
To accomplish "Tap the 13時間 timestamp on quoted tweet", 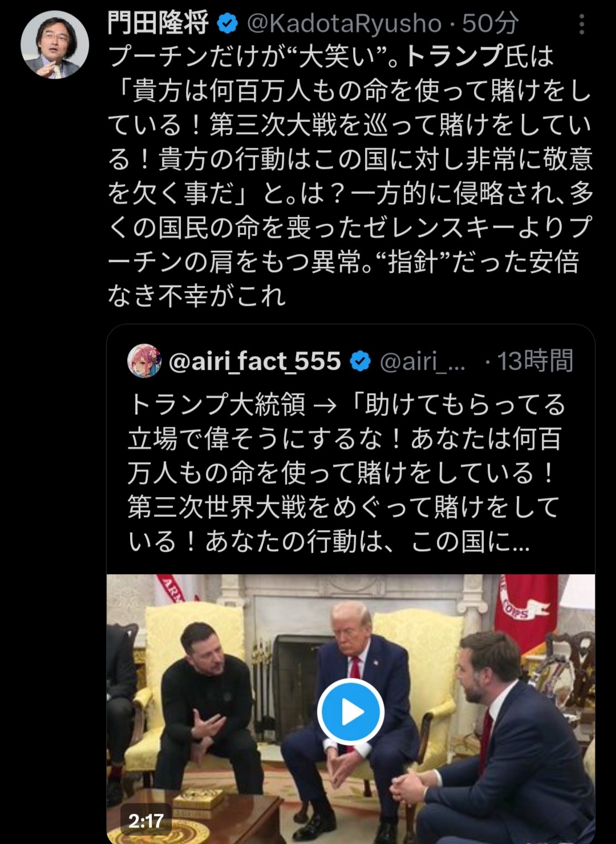I will [535, 361].
